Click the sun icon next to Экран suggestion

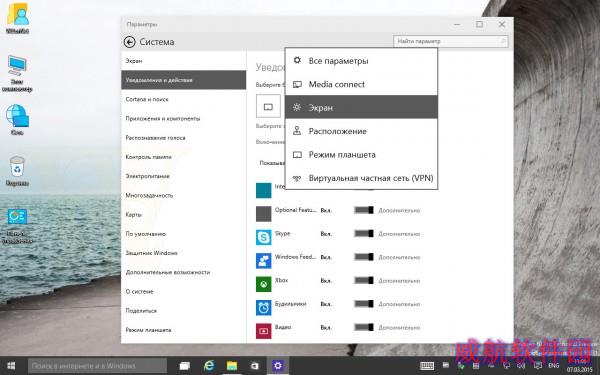297,108
